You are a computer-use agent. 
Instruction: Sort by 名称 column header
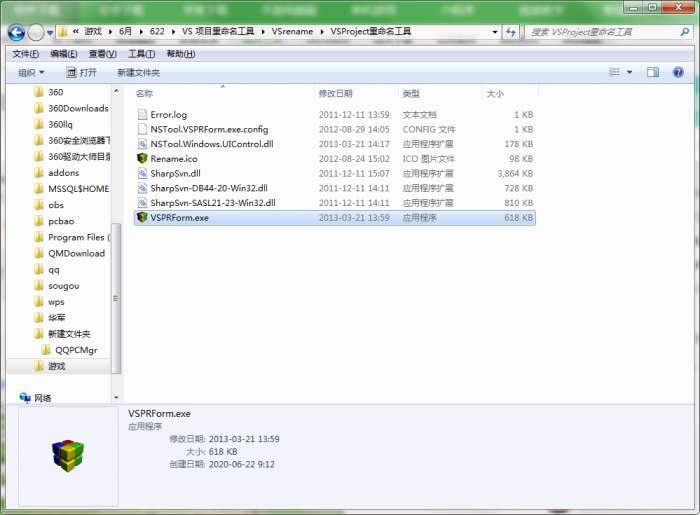pos(144,94)
